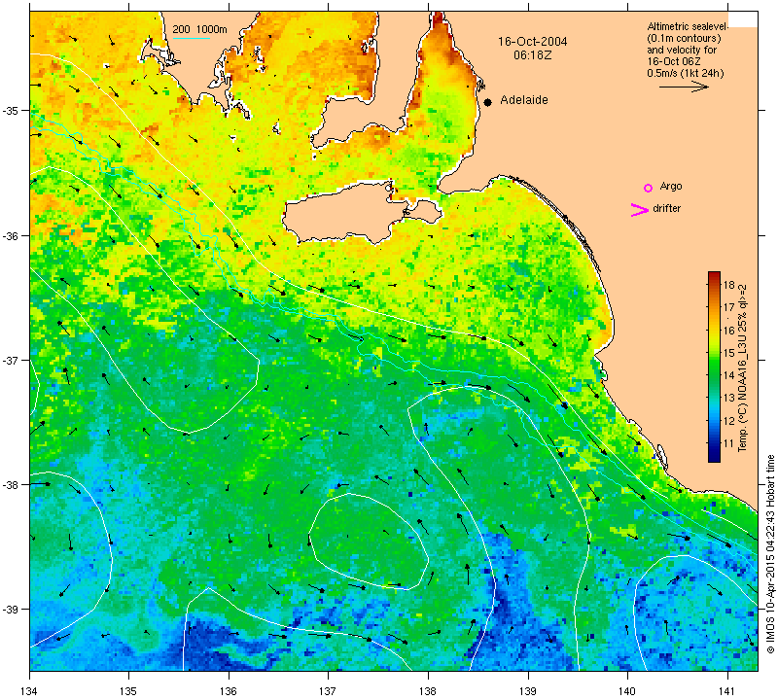
Task: Click the 18 value on the temperature scale
Action: (728, 285)
